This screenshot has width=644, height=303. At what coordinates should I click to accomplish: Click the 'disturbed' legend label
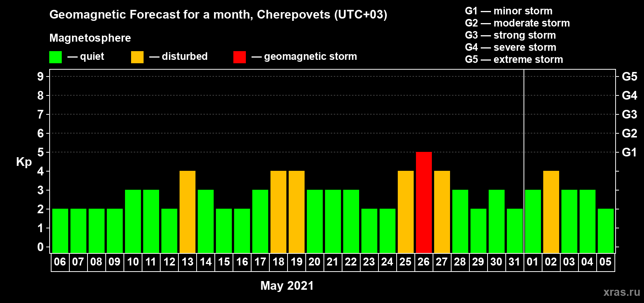click(x=184, y=56)
